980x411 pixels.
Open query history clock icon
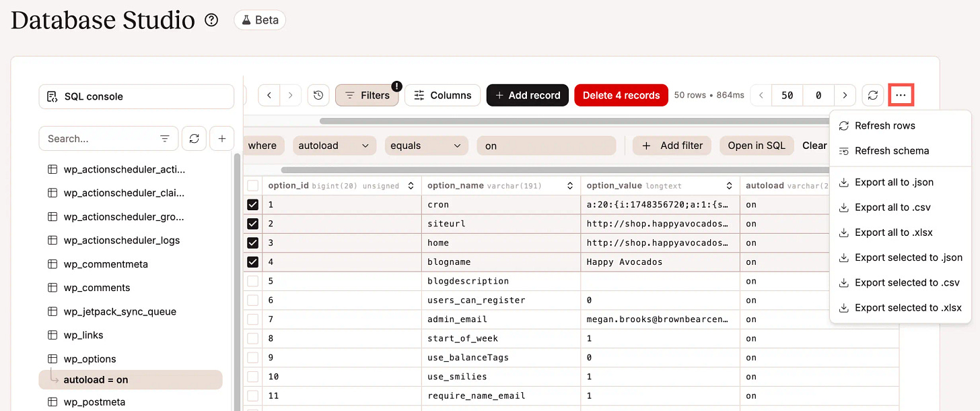click(x=318, y=95)
